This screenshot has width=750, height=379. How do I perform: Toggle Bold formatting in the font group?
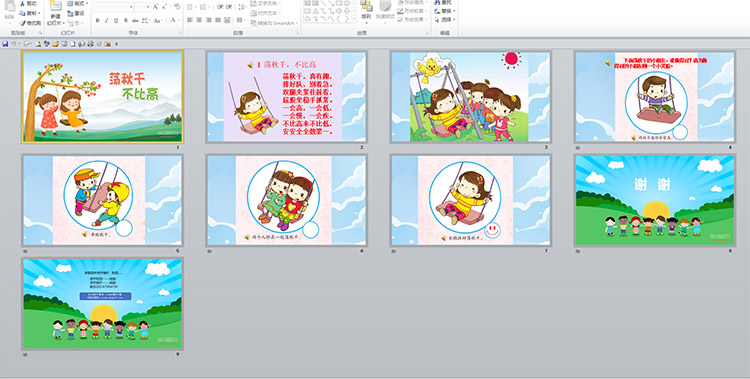point(98,21)
